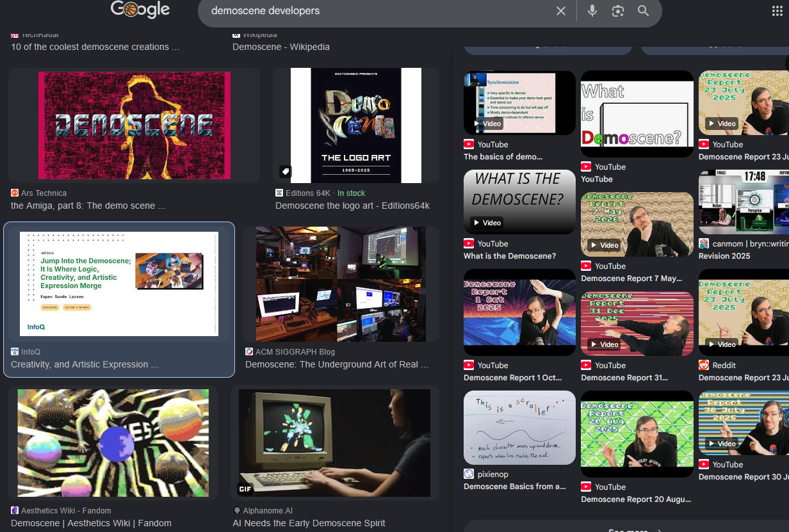The width and height of the screenshot is (789, 532).
Task: Open the "What is Demoscene?" whiteboard thumbnail
Action: (x=637, y=114)
